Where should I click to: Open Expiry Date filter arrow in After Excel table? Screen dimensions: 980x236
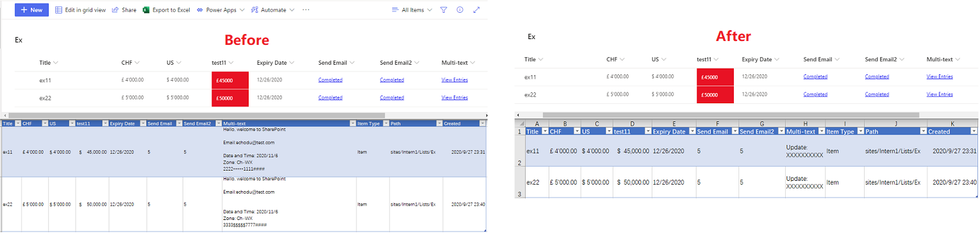pyautogui.click(x=692, y=131)
